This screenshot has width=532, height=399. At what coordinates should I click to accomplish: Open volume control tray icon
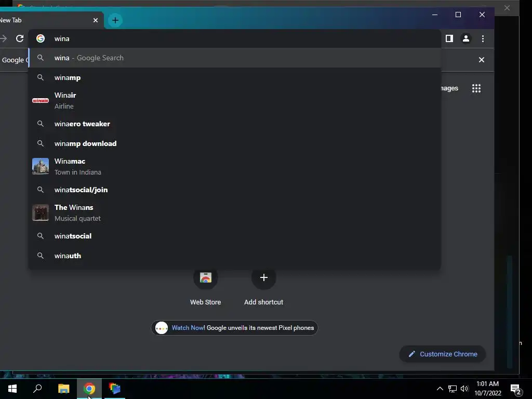pyautogui.click(x=464, y=389)
